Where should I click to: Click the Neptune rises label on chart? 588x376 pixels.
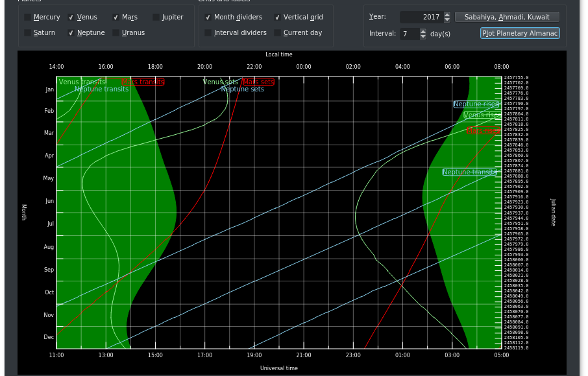pos(476,104)
